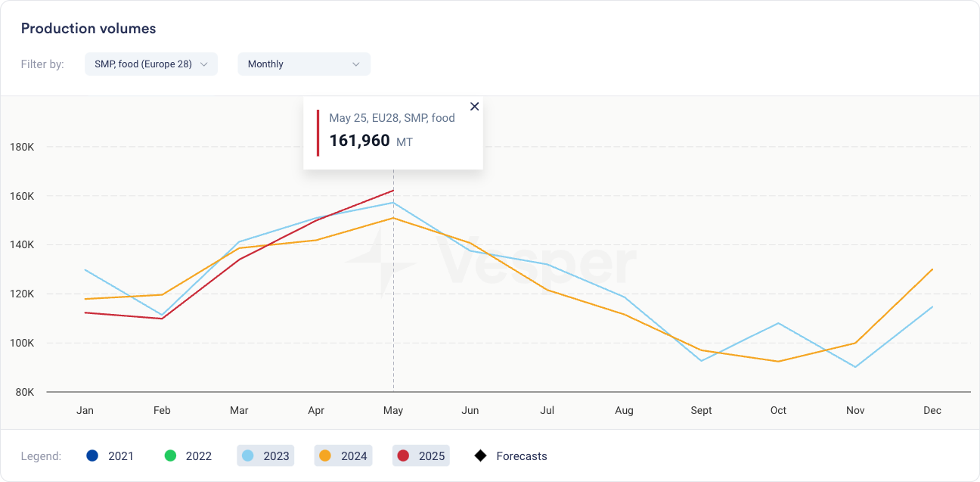Hide the 2024 series in legend
Image resolution: width=980 pixels, height=482 pixels.
[343, 456]
